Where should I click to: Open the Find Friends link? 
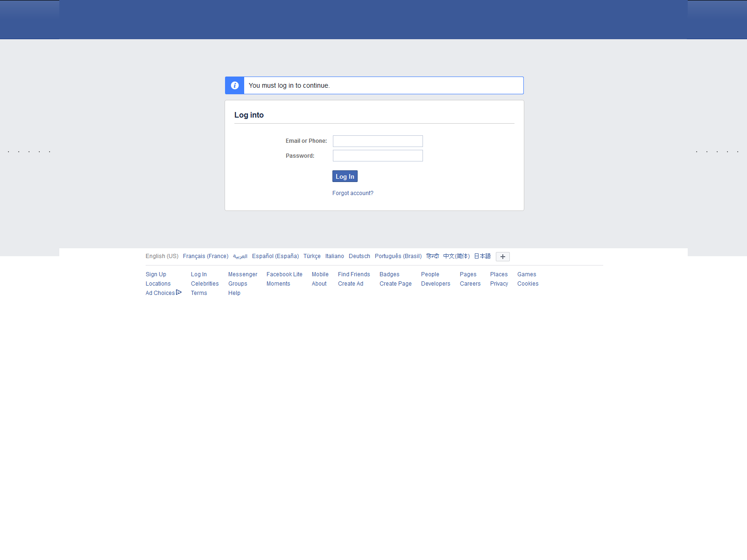coord(354,274)
